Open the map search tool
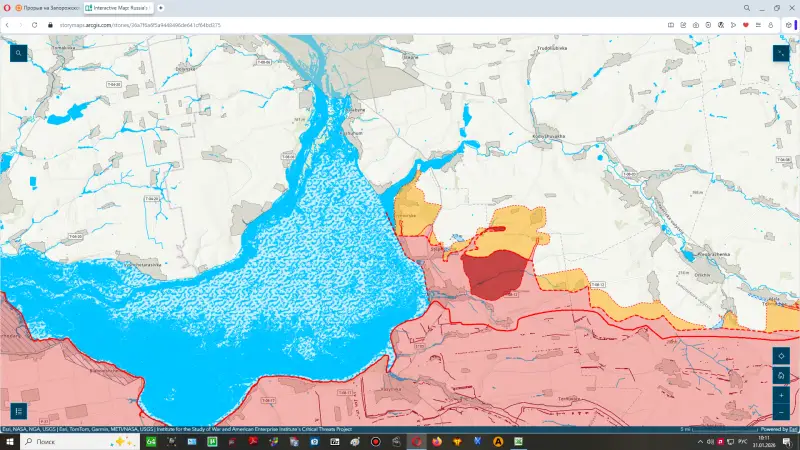This screenshot has width=800, height=450. click(18, 54)
